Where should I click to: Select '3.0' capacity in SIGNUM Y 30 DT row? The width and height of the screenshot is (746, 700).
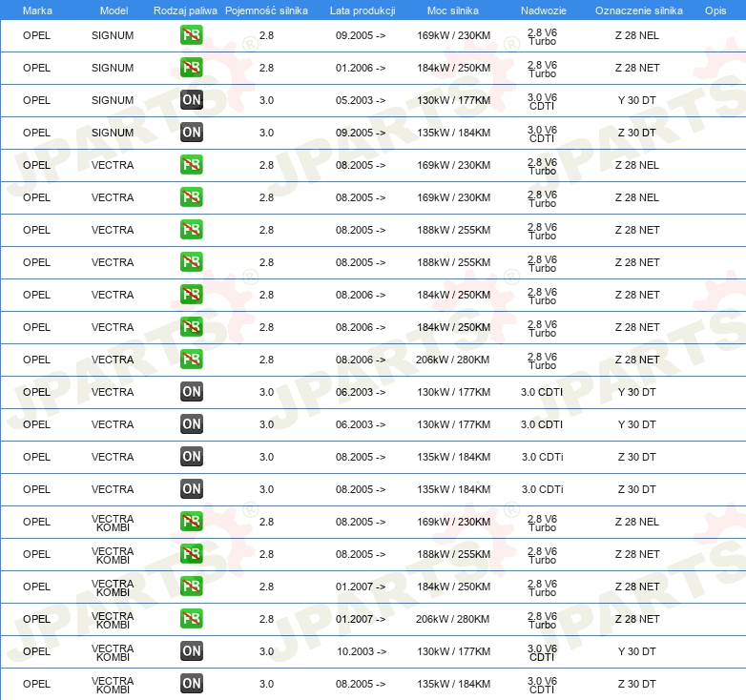tap(266, 100)
